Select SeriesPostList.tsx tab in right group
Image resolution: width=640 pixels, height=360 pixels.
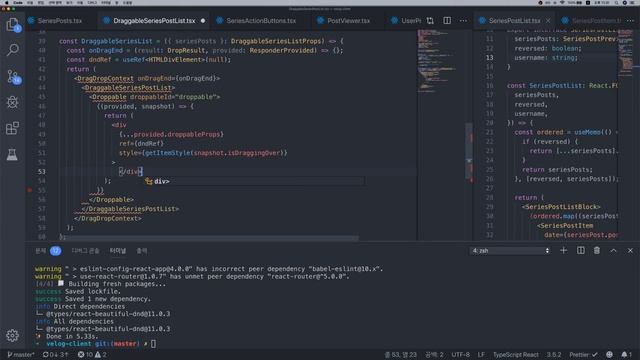pos(514,20)
